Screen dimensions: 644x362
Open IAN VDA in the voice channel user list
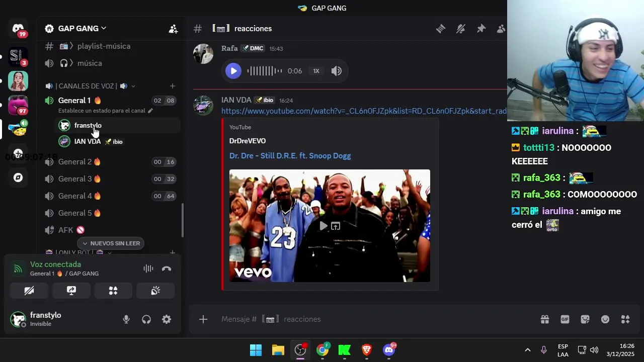coord(118,142)
